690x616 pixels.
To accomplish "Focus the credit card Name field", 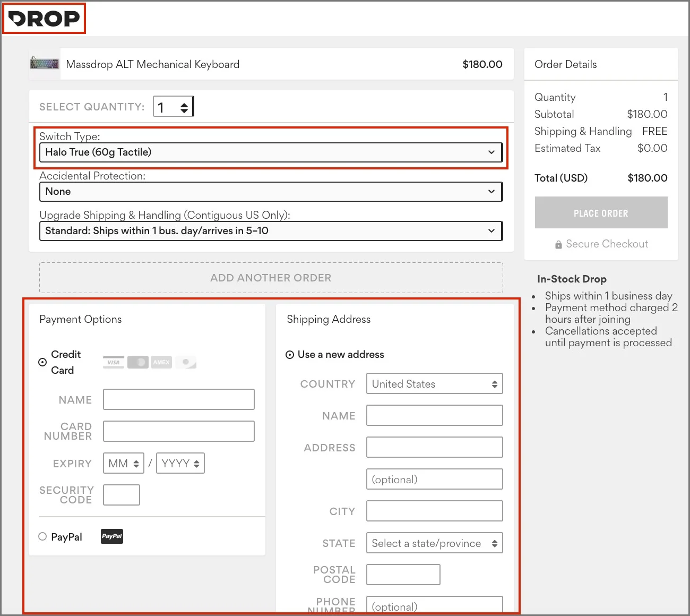I will [x=179, y=399].
